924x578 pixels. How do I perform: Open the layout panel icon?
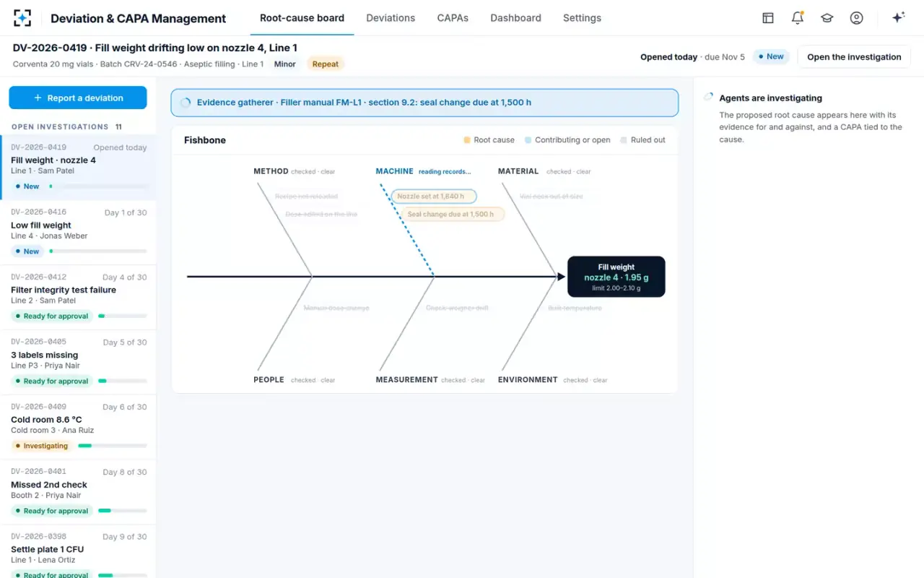click(768, 18)
